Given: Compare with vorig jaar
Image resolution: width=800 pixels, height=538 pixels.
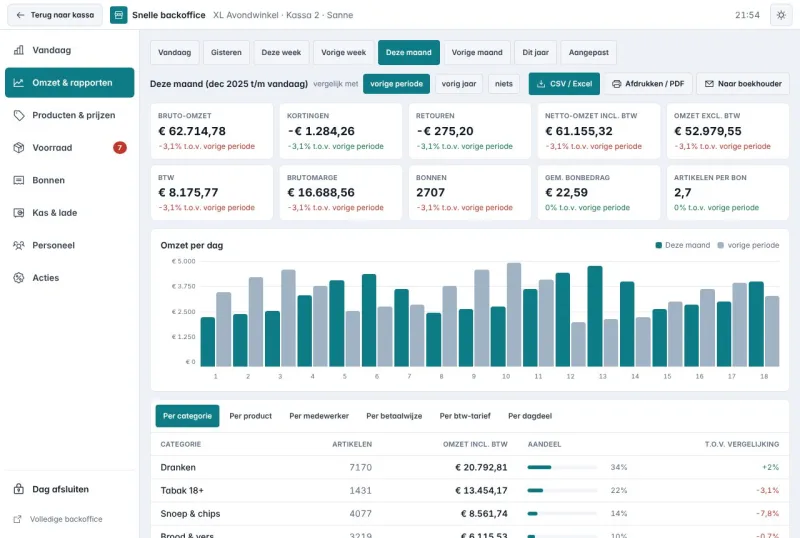Looking at the screenshot, I should tap(459, 84).
